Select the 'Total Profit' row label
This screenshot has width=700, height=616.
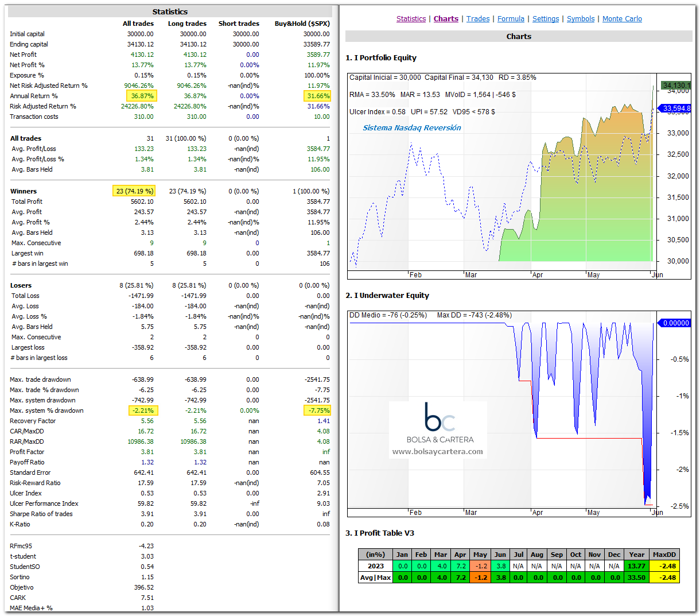tap(27, 202)
